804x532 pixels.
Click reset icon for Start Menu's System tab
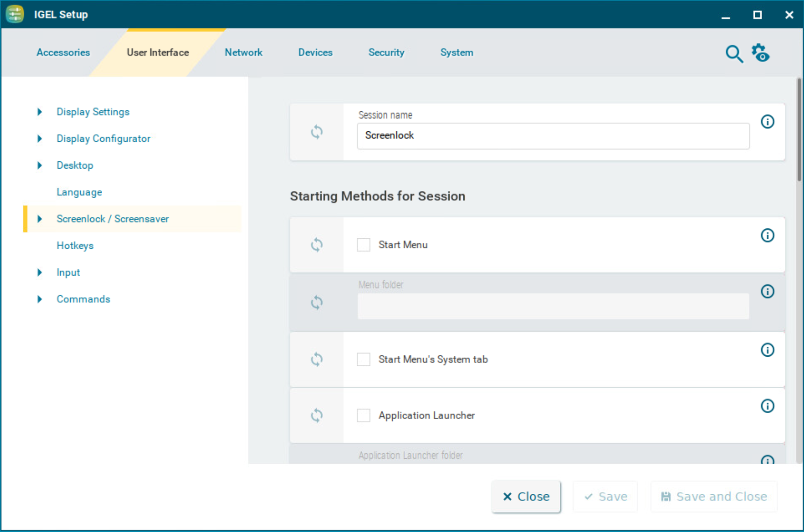[317, 359]
